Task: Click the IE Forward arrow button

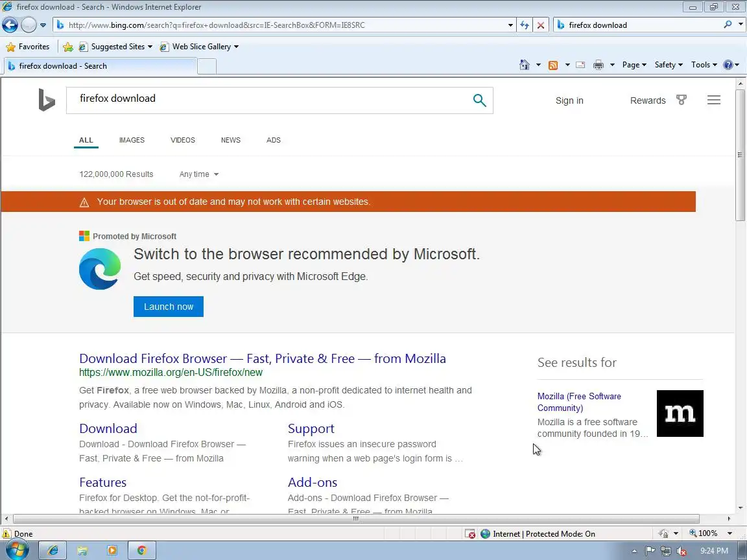Action: [x=29, y=25]
